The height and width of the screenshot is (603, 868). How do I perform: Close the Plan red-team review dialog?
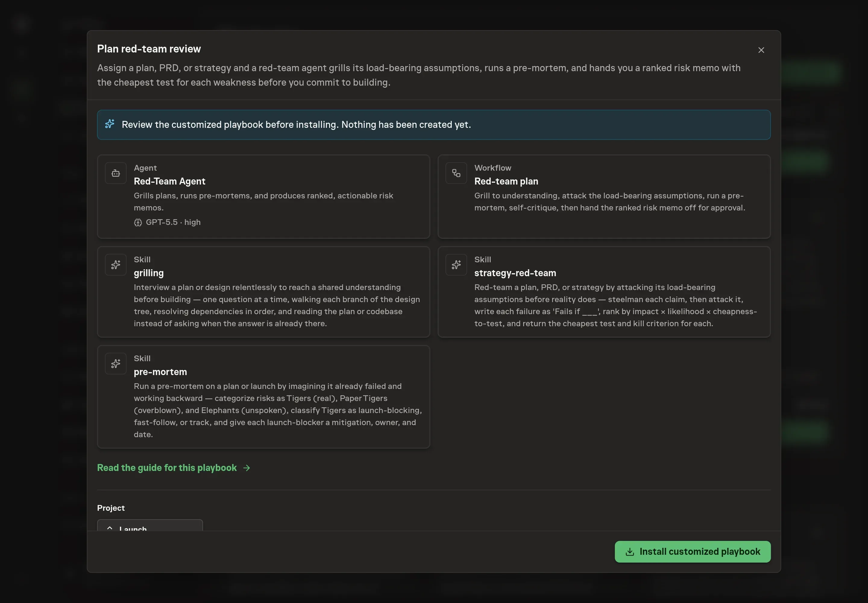(761, 50)
